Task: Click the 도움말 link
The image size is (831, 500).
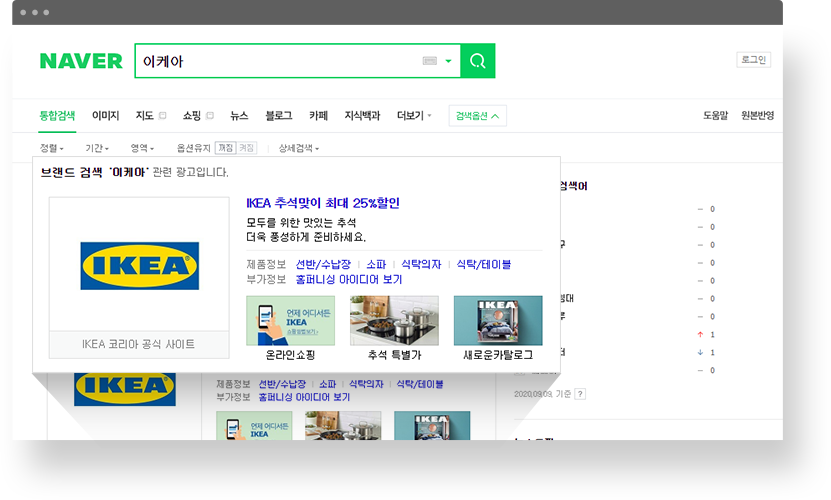Action: point(715,116)
